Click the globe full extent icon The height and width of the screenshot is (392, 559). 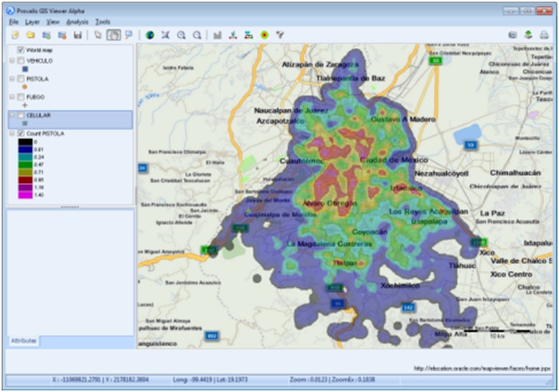click(150, 35)
